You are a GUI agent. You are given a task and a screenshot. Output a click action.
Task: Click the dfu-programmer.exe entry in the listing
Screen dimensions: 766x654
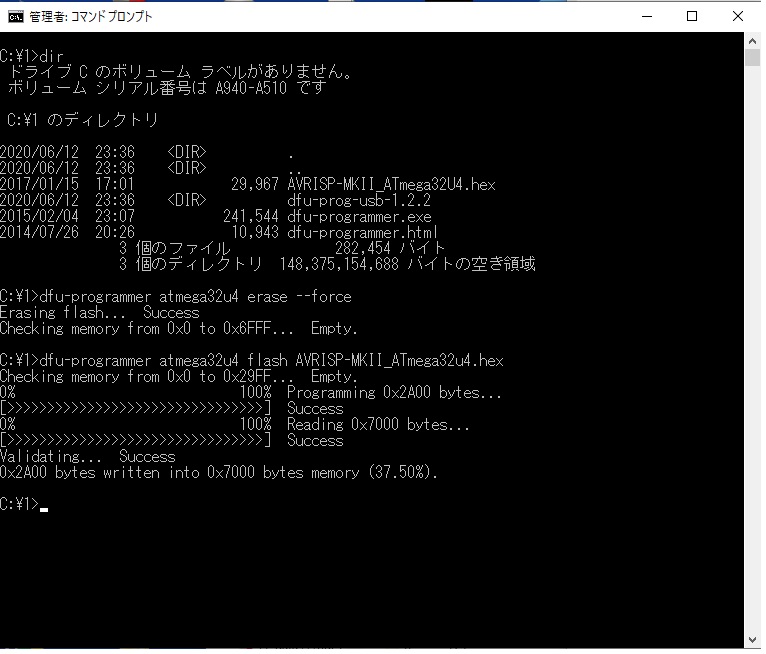pos(359,216)
